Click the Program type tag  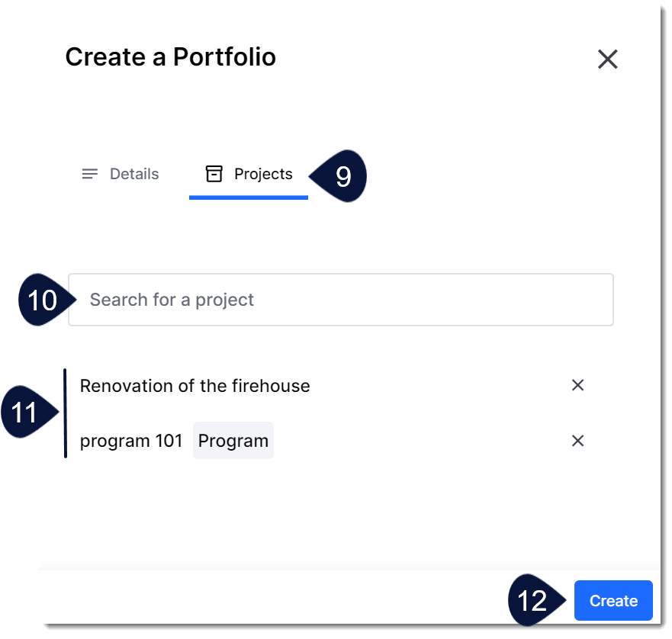click(233, 440)
